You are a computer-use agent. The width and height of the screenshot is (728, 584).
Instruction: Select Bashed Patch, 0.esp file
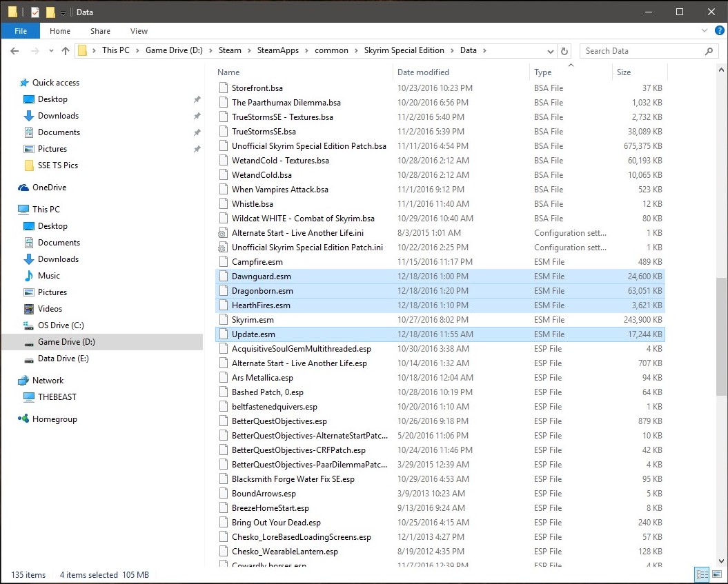[x=440, y=392]
